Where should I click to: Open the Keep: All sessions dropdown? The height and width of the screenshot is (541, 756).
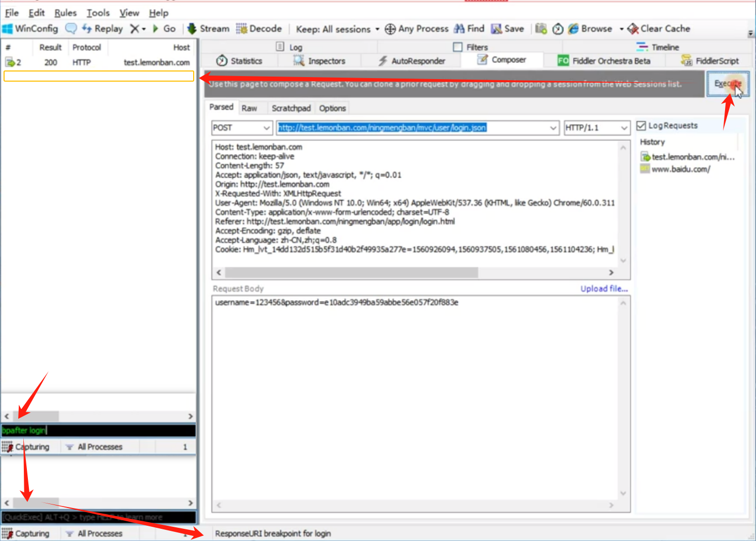[x=338, y=29]
